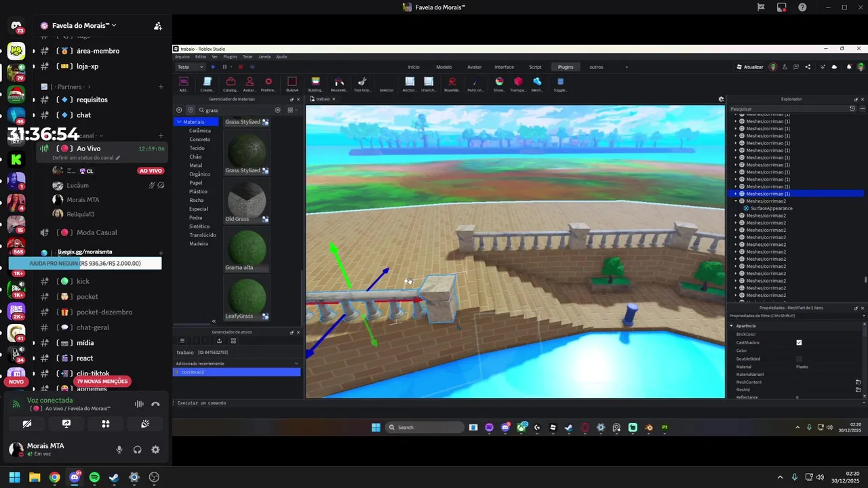Open the MeshContent folder browse icon
868x488 pixels.
pyautogui.click(x=859, y=382)
